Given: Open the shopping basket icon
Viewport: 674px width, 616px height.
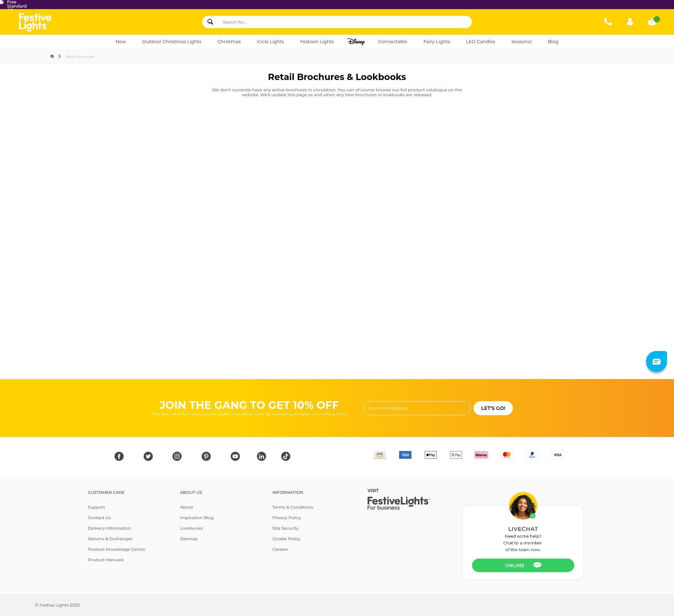Looking at the screenshot, I should point(652,22).
